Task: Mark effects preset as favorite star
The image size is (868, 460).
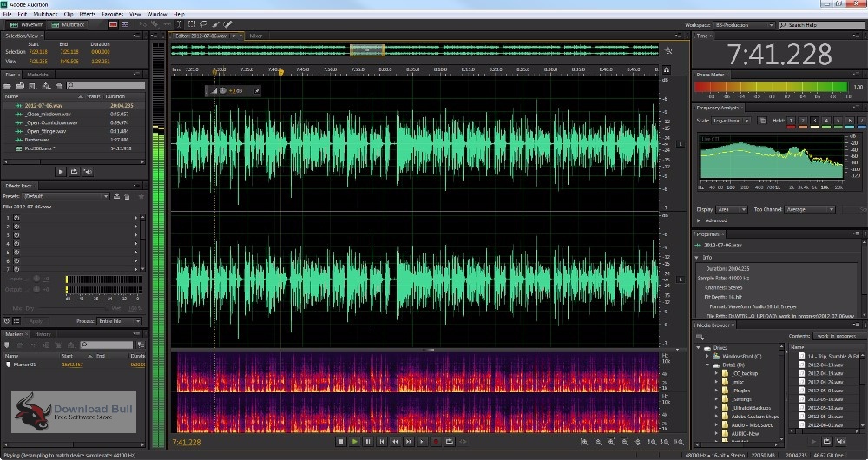Action: coord(141,196)
